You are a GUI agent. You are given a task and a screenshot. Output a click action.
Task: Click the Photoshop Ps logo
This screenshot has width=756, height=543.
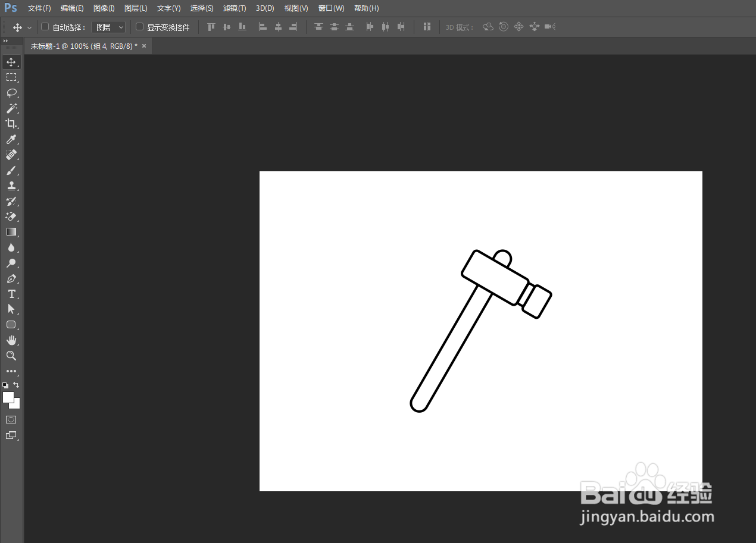11,8
